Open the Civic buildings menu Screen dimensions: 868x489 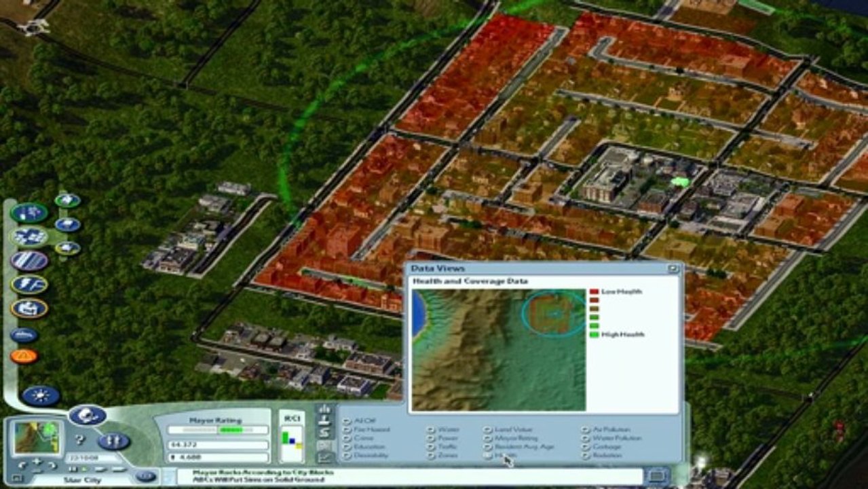(29, 308)
